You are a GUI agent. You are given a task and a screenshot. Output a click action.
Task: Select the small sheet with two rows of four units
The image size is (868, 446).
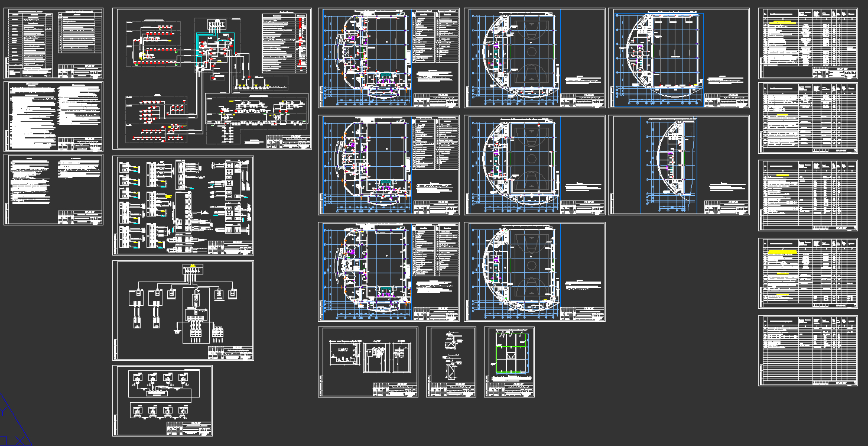click(162, 400)
